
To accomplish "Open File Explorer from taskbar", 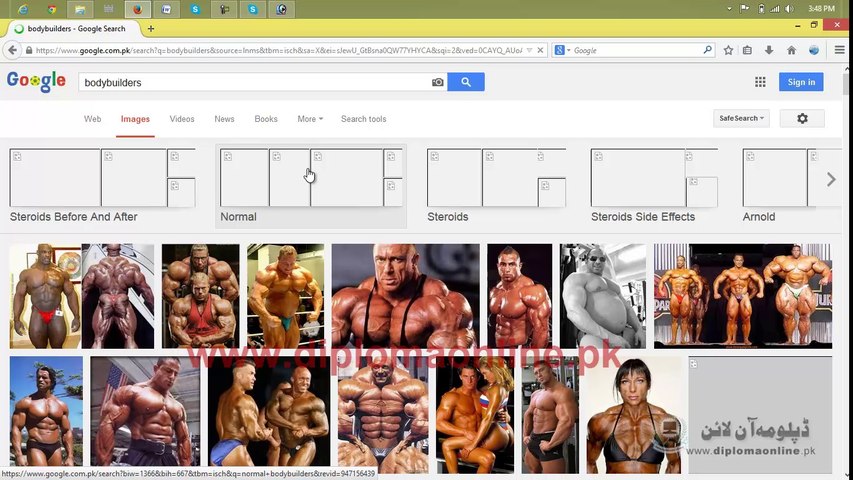I will (x=80, y=9).
